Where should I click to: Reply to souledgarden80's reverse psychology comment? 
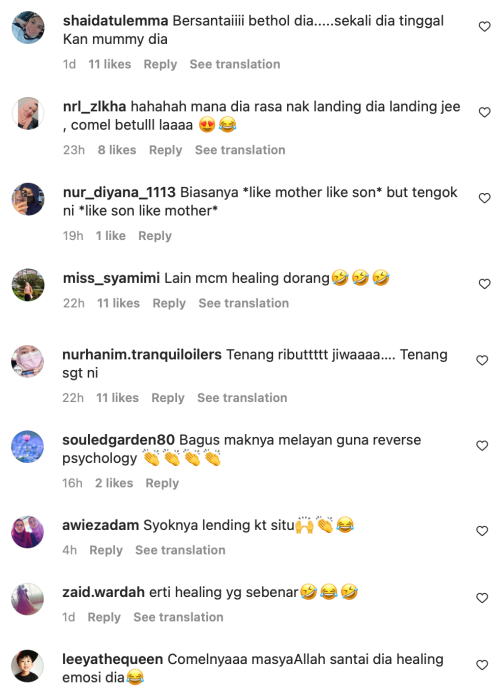162,483
